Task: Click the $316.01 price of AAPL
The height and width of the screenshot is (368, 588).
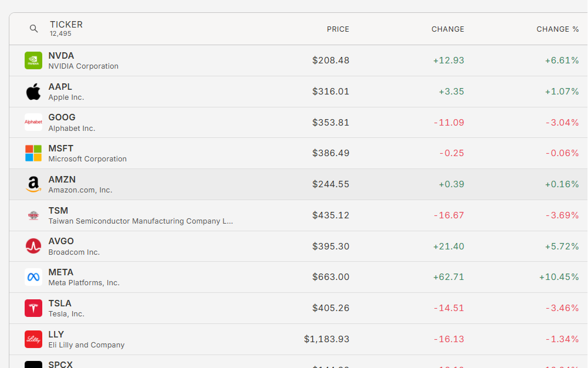Action: click(331, 92)
